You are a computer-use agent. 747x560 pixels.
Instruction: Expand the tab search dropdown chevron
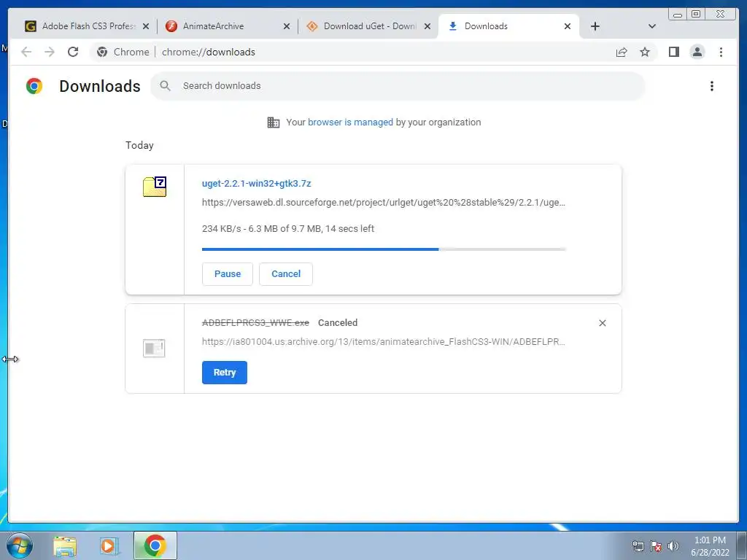tap(652, 26)
